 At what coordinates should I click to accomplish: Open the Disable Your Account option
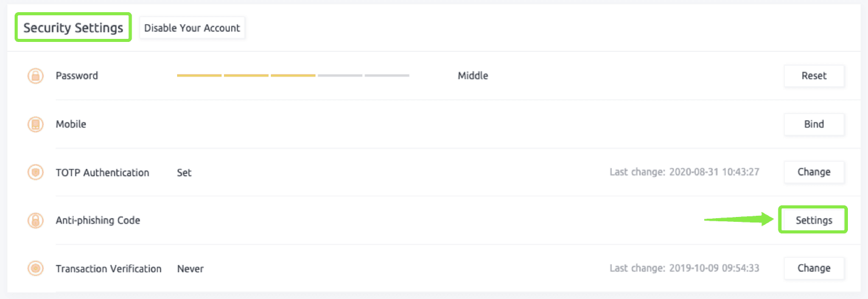(192, 28)
